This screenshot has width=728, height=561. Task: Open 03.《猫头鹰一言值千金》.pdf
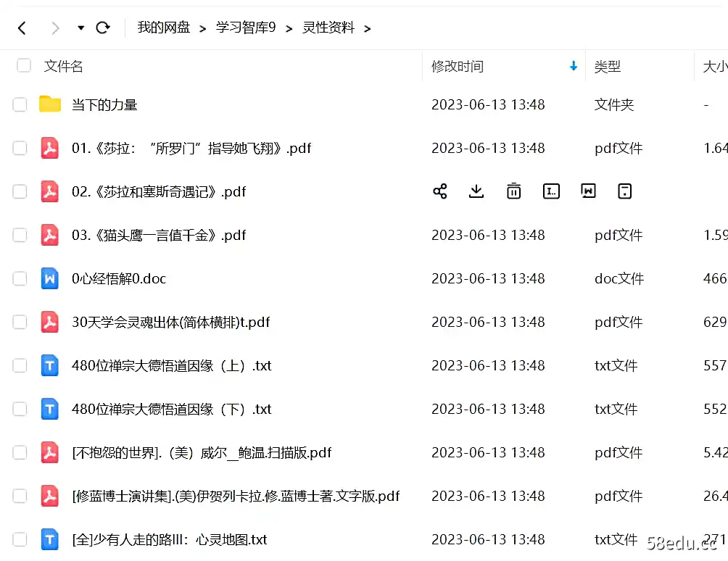point(158,235)
